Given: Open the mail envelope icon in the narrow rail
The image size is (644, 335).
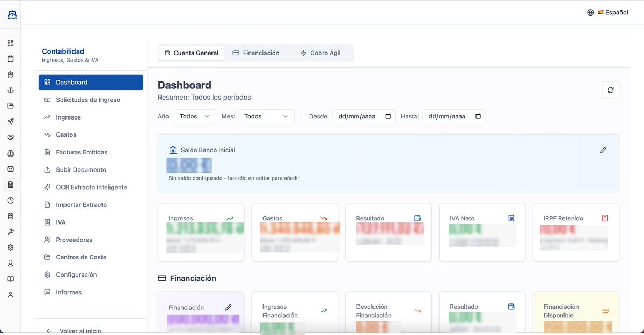Looking at the screenshot, I should pyautogui.click(x=11, y=169).
